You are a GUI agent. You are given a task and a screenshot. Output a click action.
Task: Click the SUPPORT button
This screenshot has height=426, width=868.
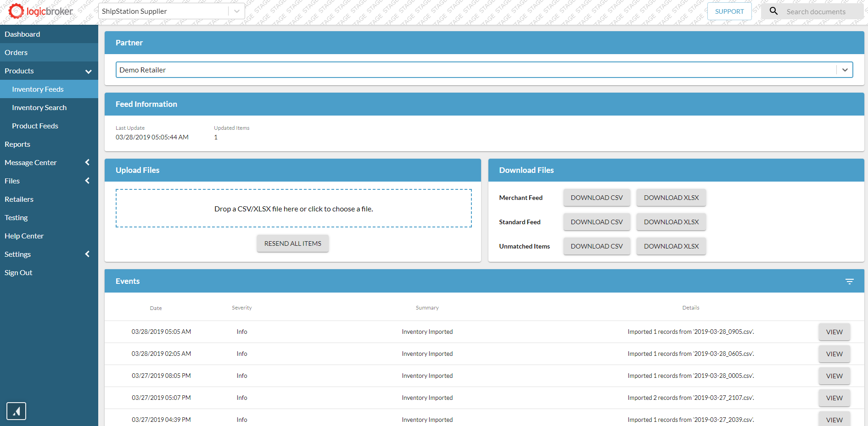729,11
